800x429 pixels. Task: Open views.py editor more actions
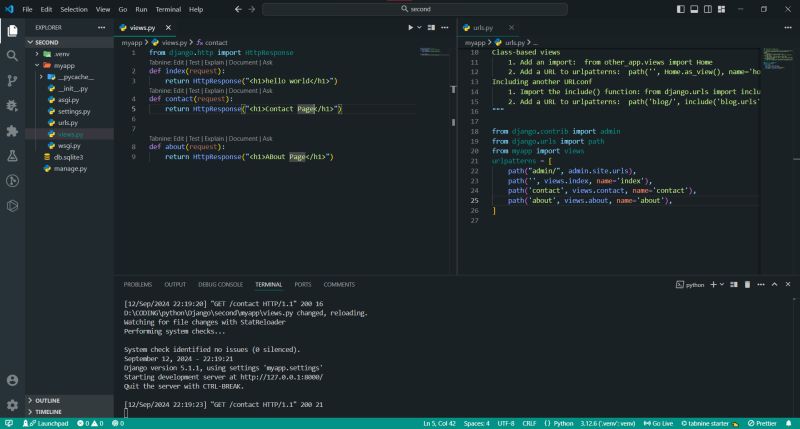coord(445,28)
